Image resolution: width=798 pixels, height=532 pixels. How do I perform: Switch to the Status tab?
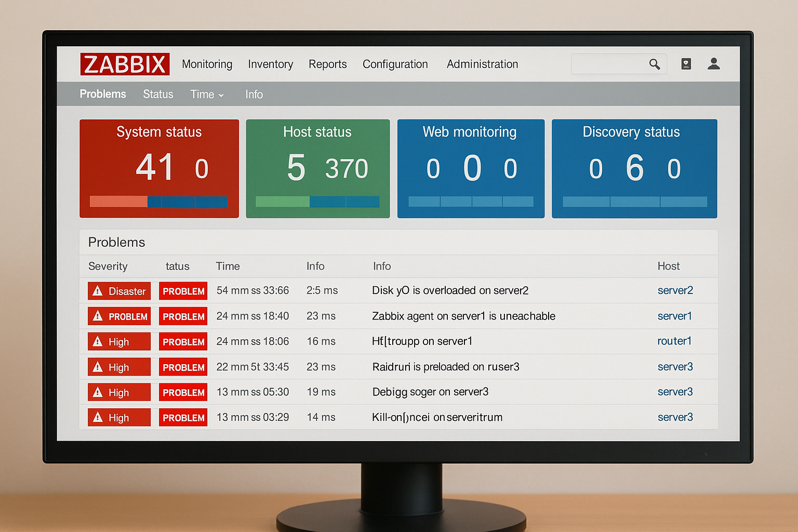158,94
